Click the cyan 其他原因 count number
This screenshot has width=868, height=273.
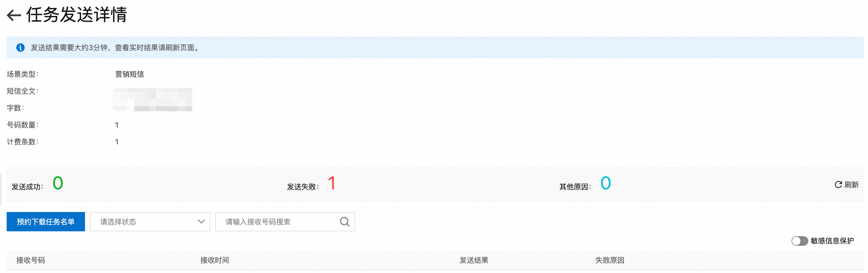point(605,183)
